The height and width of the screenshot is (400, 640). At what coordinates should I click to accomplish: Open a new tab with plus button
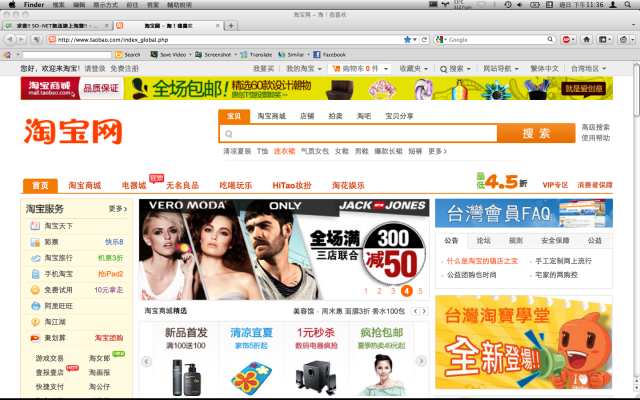(231, 25)
